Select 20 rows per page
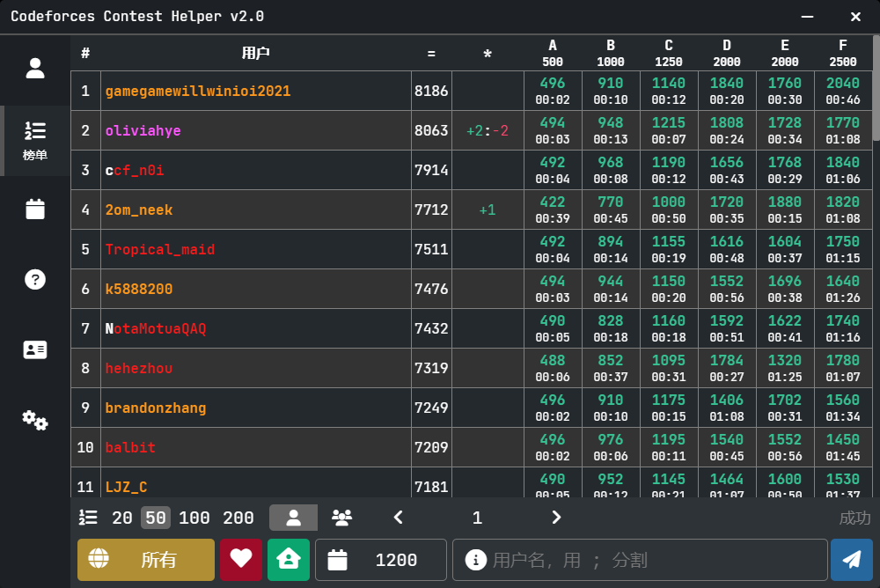 pyautogui.click(x=122, y=518)
